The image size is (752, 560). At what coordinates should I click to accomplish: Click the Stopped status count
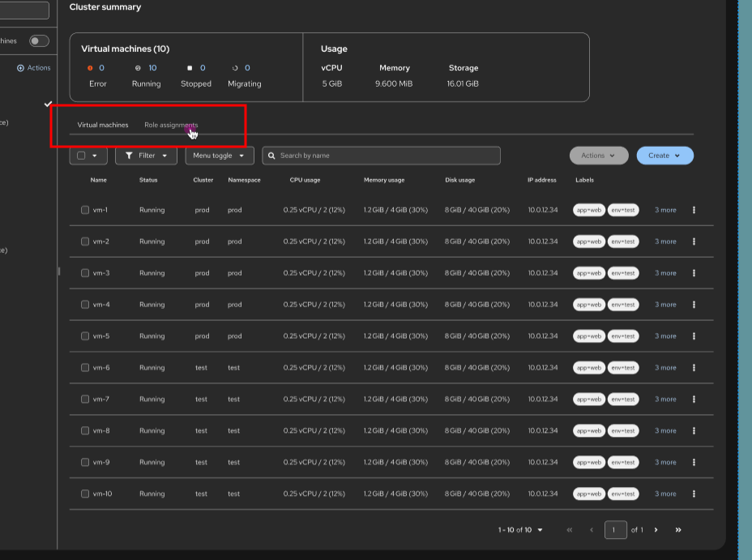pyautogui.click(x=202, y=68)
